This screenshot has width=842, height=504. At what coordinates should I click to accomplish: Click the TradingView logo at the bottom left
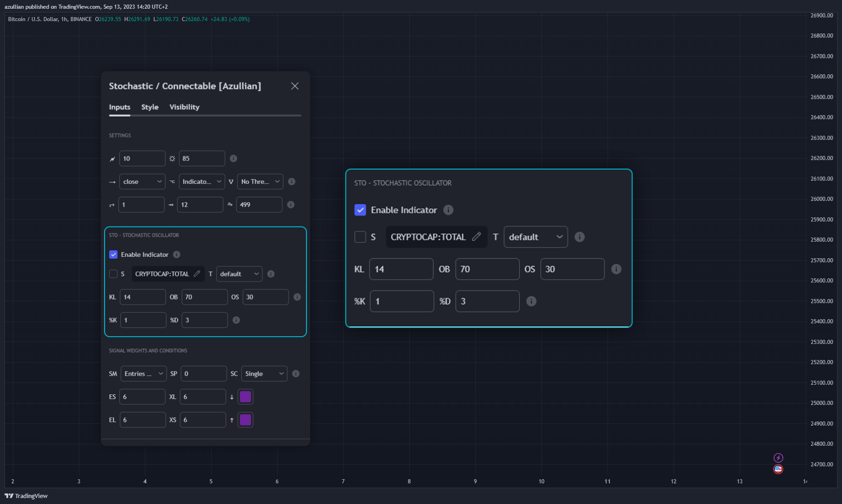(26, 496)
